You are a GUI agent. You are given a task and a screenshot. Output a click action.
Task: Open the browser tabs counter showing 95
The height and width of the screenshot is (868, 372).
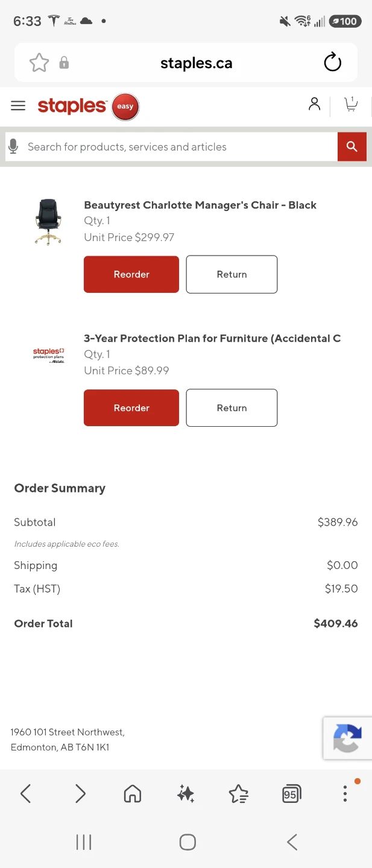click(291, 794)
